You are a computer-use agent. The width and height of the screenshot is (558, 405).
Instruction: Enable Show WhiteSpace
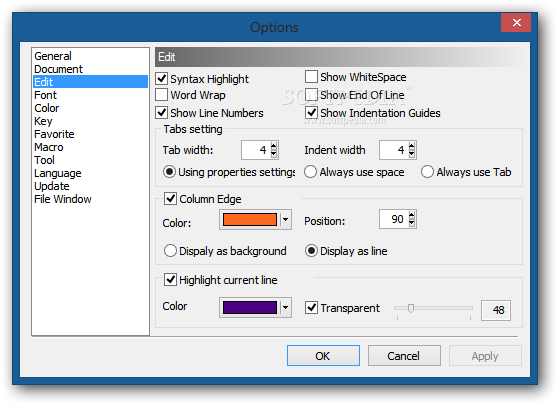click(311, 77)
